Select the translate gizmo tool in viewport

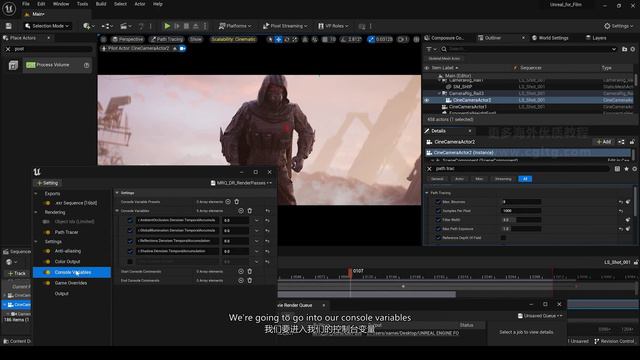(278, 39)
